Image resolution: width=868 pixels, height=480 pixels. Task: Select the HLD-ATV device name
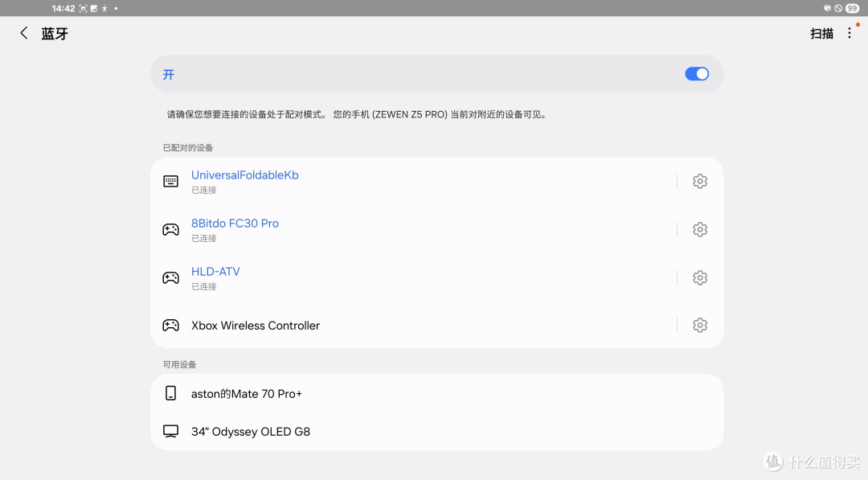[215, 271]
